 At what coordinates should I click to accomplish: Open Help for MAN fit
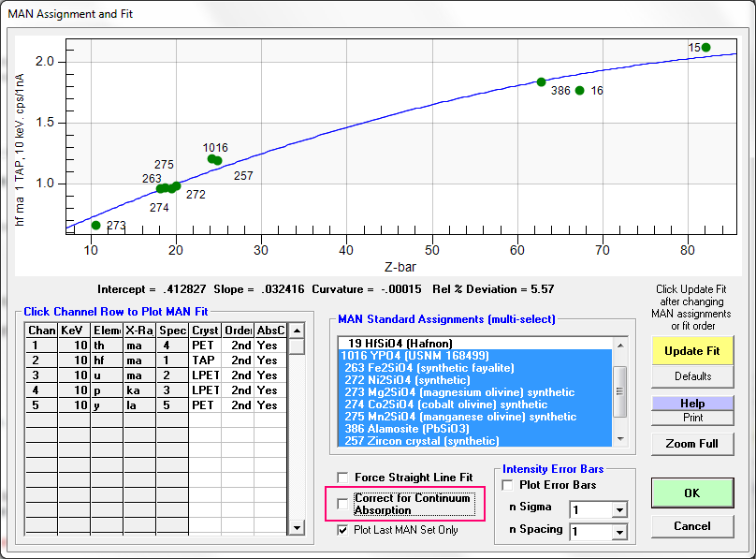(693, 404)
